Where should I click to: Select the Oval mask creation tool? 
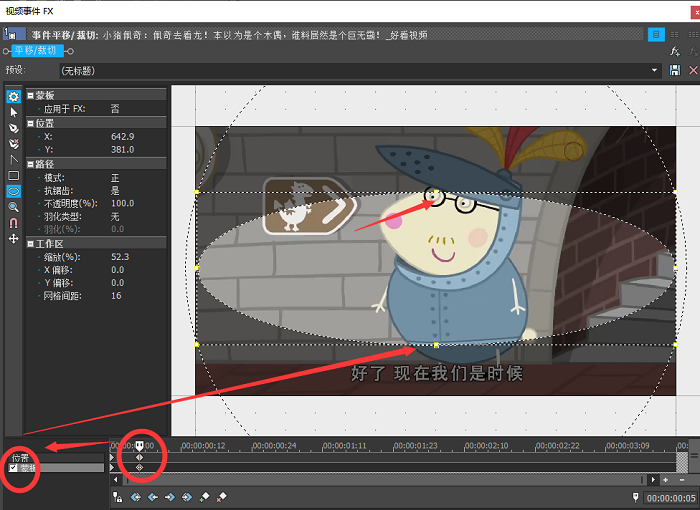(x=14, y=192)
